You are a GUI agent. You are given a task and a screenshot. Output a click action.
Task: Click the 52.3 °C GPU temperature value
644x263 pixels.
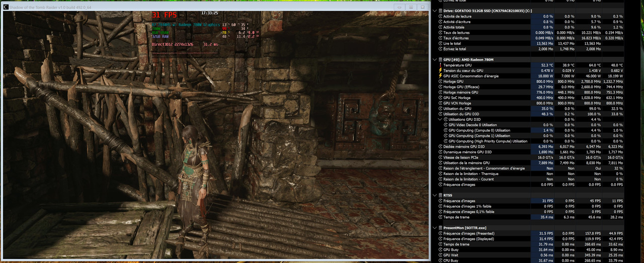[547, 65]
